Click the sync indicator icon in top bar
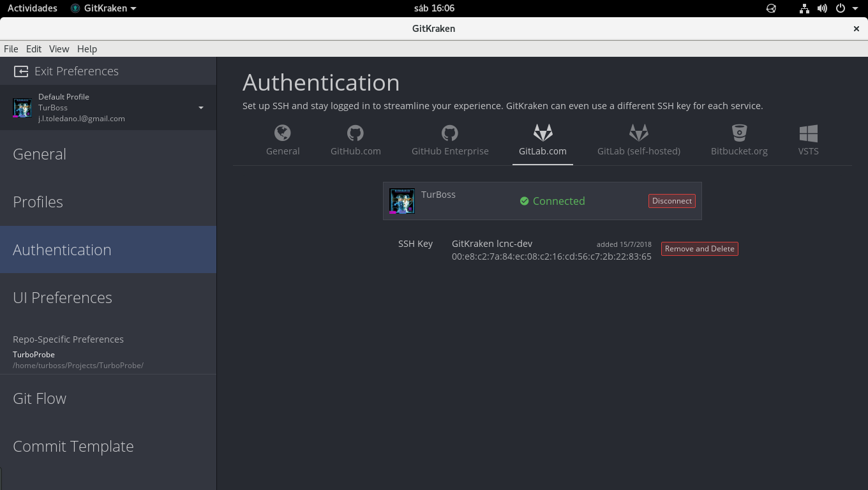 pos(771,8)
